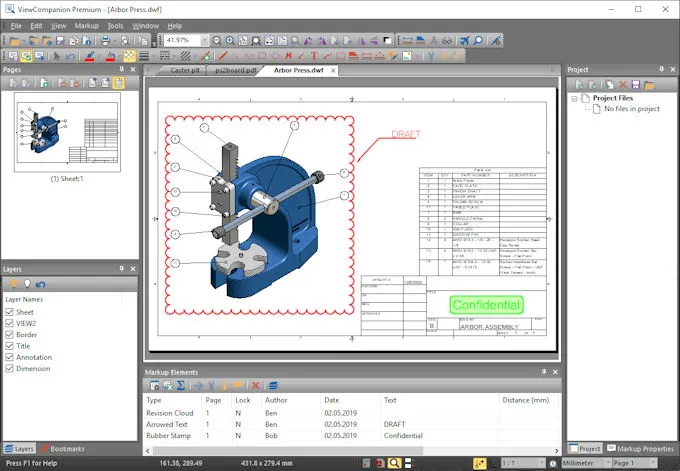Screen dimensions: 680x471
Task: Open the Markup Properties tab
Action: tap(641, 449)
